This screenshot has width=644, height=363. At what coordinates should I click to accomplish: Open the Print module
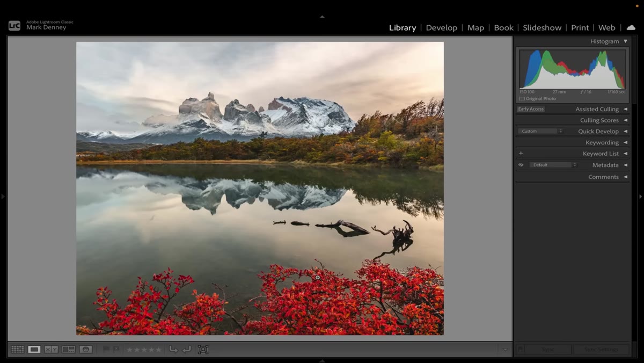tap(580, 28)
